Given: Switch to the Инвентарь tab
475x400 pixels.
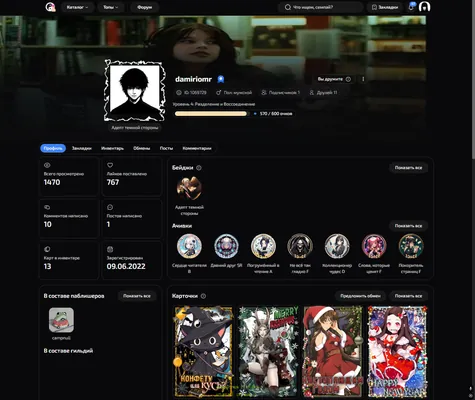Looking at the screenshot, I should point(112,148).
